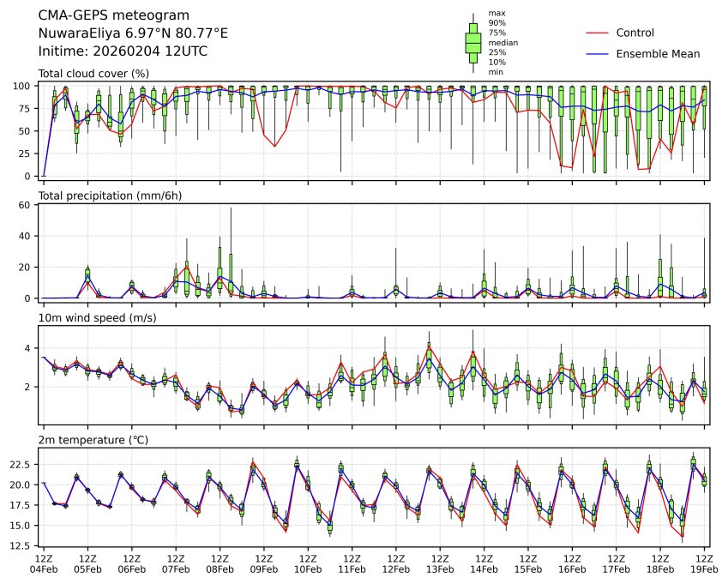Click the 'median' label in box-plot legend

[502, 42]
